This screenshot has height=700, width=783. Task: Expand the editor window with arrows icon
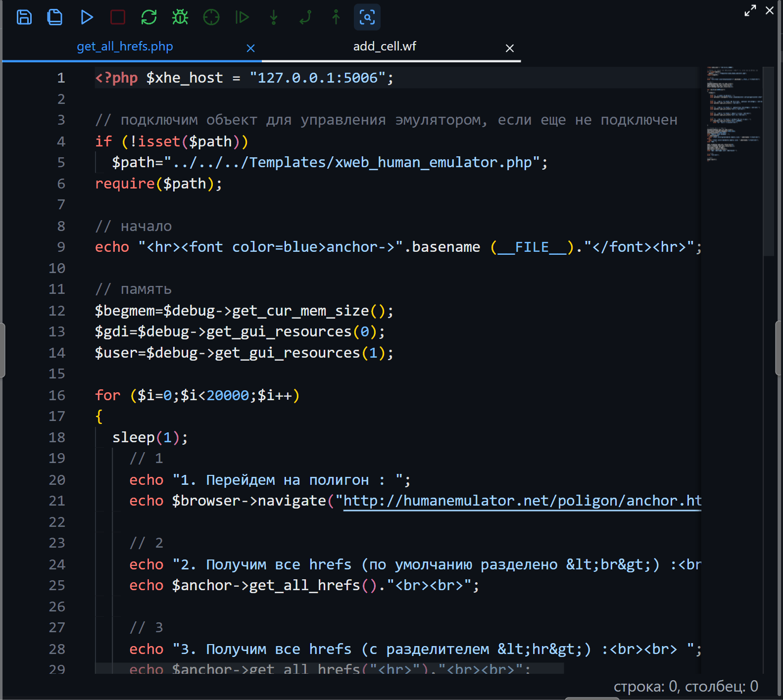(x=750, y=10)
